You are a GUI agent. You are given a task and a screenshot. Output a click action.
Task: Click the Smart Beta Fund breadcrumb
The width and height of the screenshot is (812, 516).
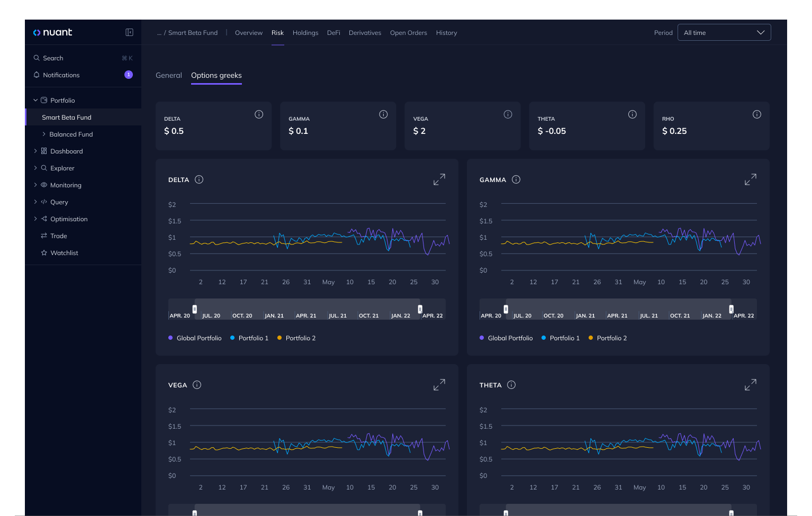click(x=193, y=33)
